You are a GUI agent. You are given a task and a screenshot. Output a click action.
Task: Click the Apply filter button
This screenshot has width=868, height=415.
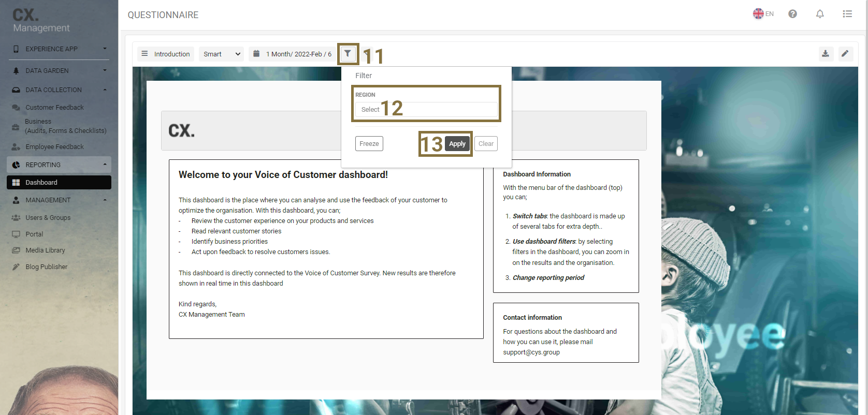[457, 144]
